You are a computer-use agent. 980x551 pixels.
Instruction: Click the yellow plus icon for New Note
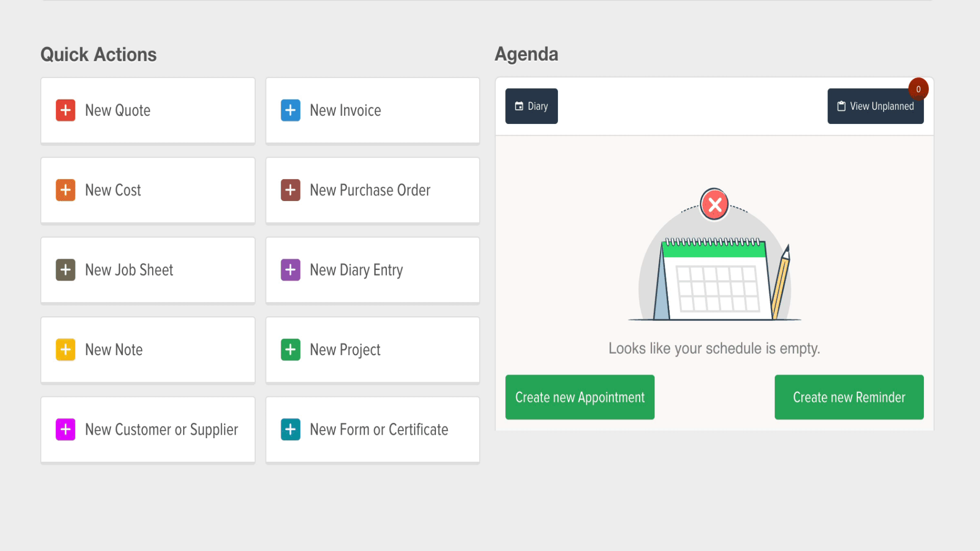click(x=65, y=349)
